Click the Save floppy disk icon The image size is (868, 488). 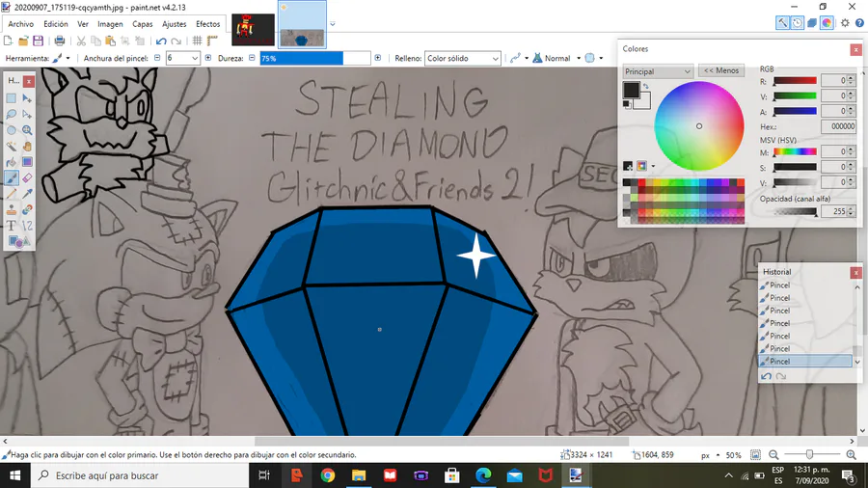38,41
